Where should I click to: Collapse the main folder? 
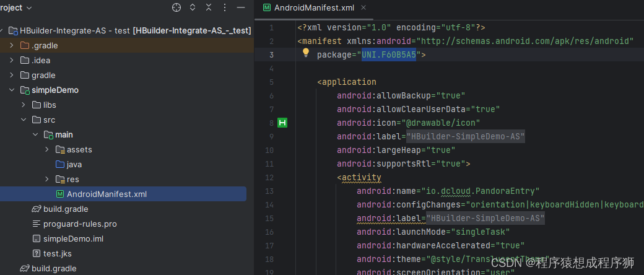click(x=35, y=135)
